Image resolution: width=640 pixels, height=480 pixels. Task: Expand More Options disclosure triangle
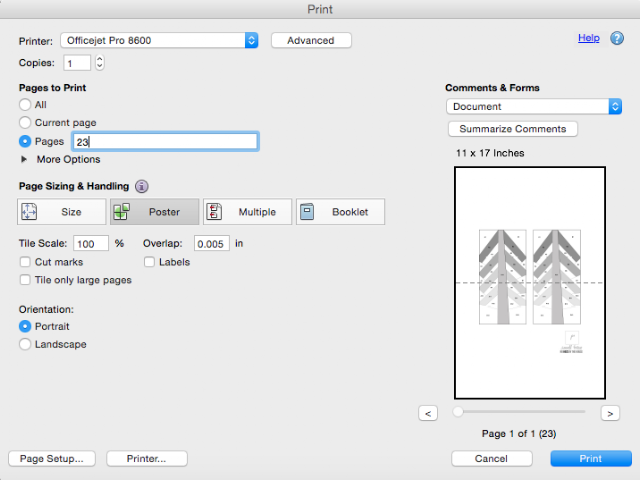point(25,159)
